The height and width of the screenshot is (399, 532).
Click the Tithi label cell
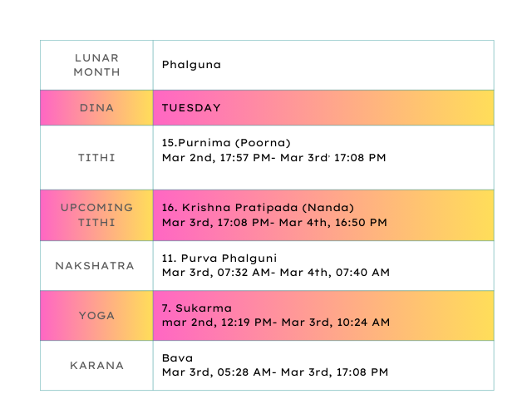coord(96,157)
